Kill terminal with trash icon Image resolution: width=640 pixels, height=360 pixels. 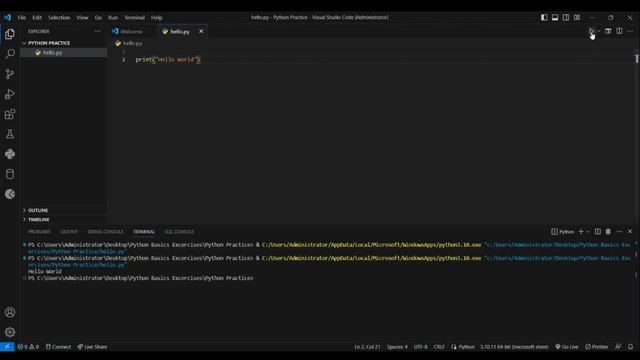[x=608, y=231]
